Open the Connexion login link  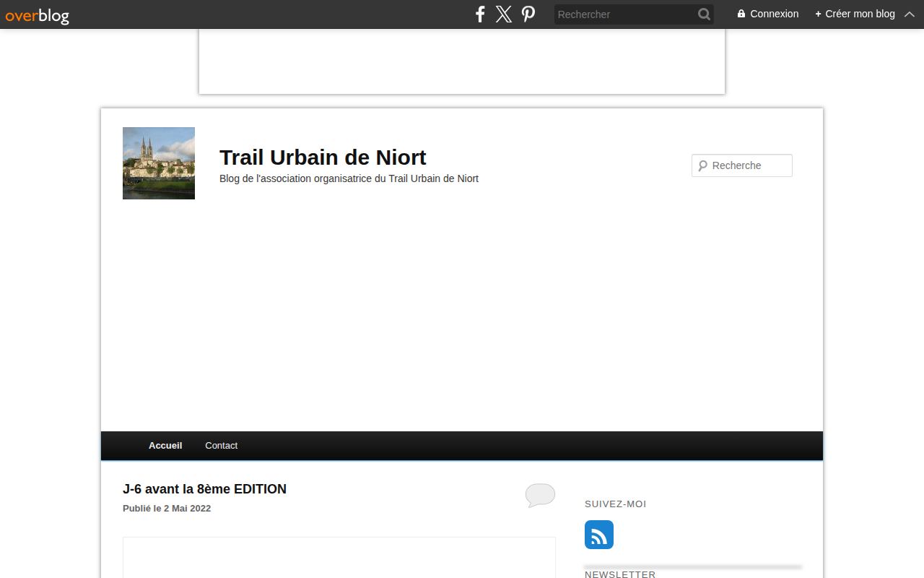[x=768, y=14]
